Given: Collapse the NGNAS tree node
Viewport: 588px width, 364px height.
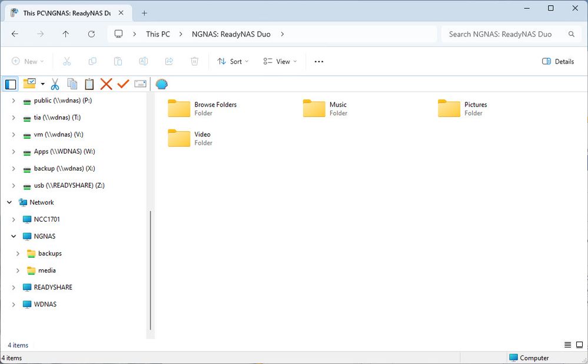Looking at the screenshot, I should pos(14,236).
